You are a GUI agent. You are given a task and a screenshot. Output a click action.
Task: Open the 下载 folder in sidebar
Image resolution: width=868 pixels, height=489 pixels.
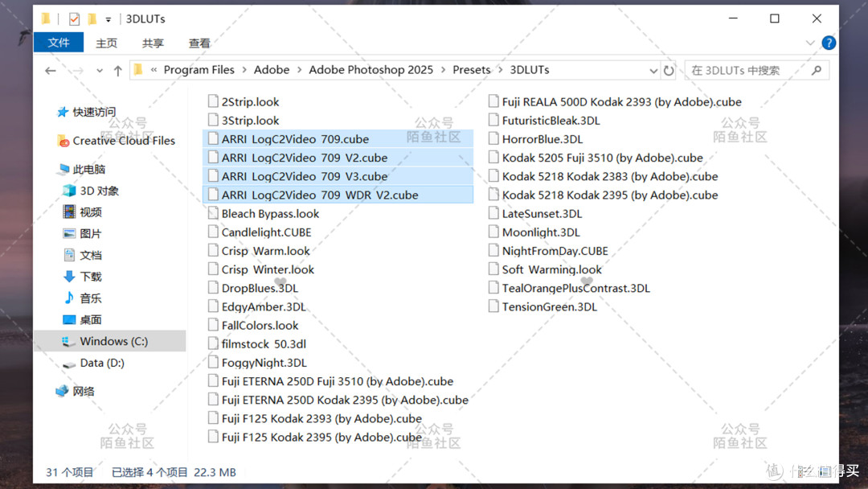click(x=83, y=277)
